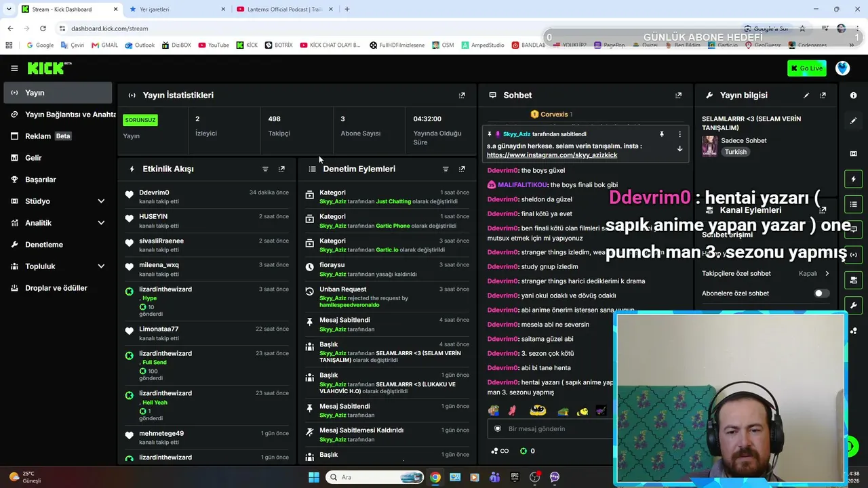Open Denetleme in the sidebar
The image size is (868, 488).
57,245
